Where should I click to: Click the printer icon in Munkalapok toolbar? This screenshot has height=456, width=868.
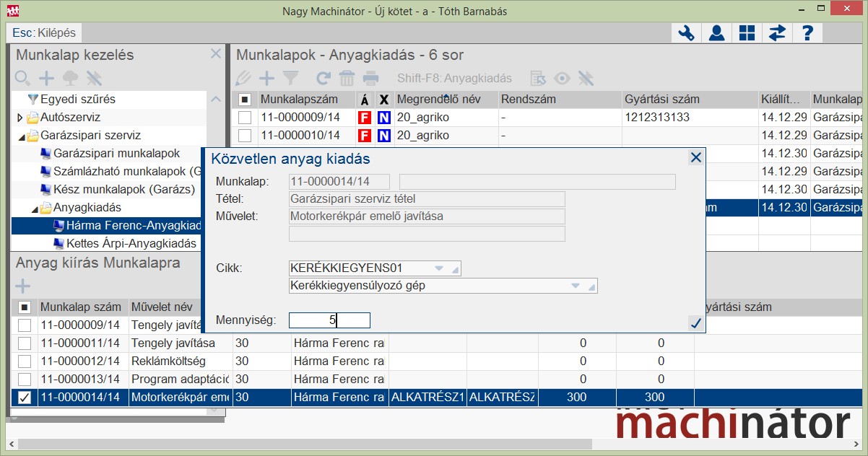click(370, 79)
